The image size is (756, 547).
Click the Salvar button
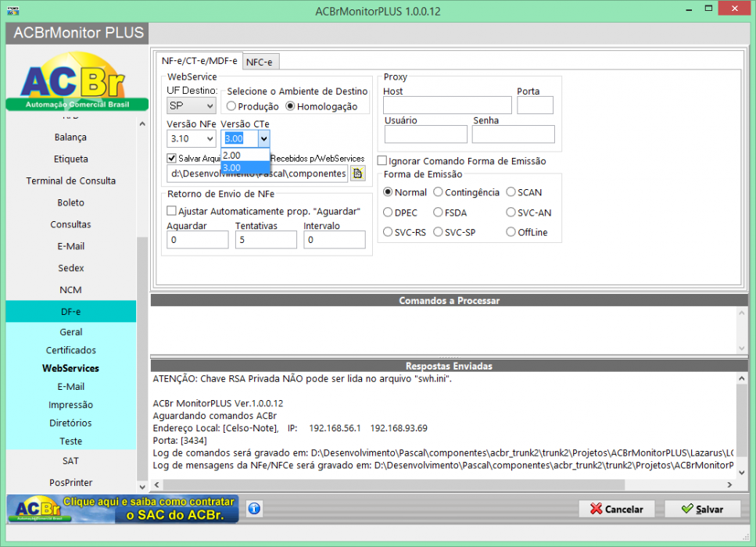pos(702,509)
